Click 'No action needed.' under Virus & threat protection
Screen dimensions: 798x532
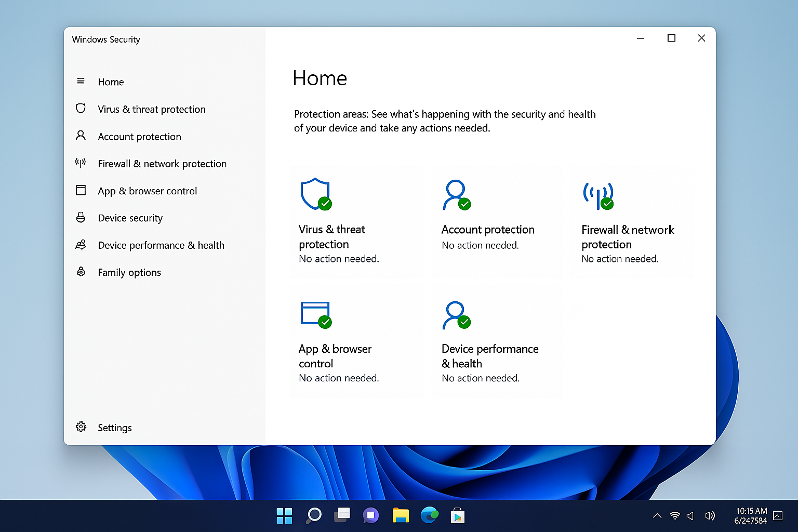[x=339, y=259]
